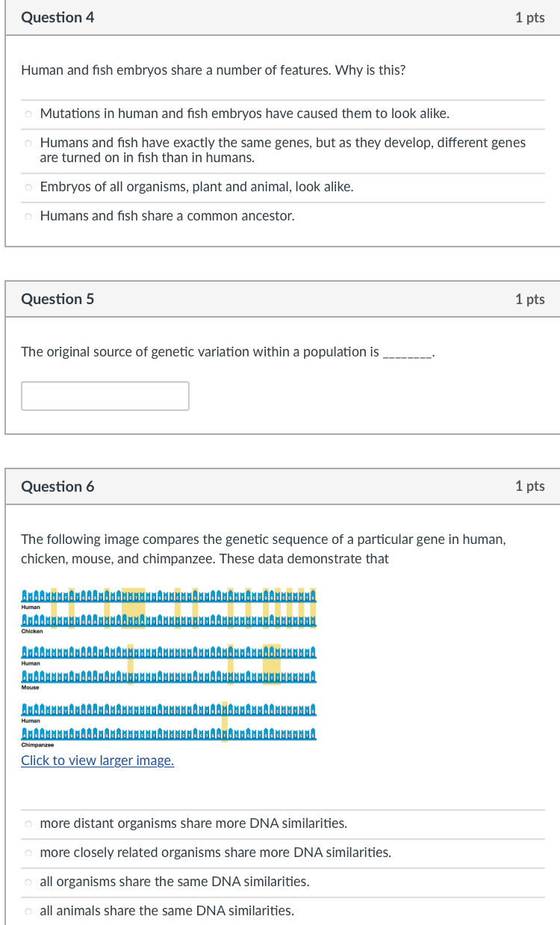The width and height of the screenshot is (560, 925).
Task: Choose 'more closely related organisms' answer option
Action: click(x=28, y=853)
